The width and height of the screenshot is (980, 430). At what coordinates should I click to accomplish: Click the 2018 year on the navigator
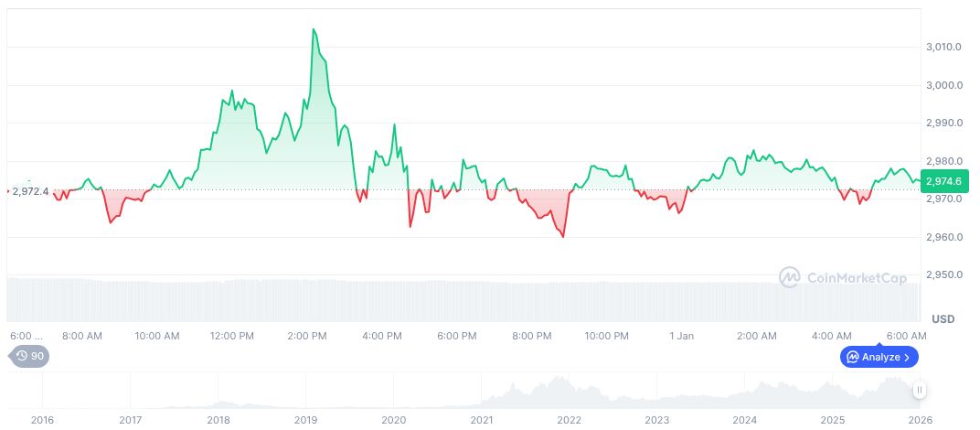218,419
